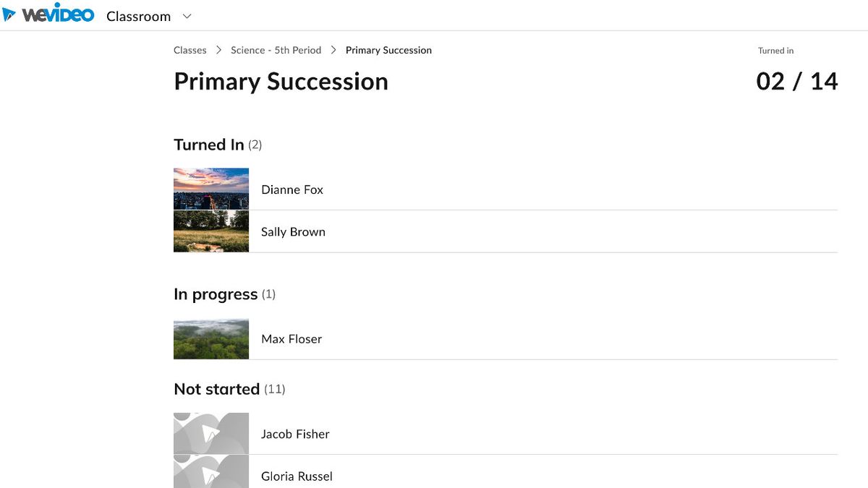Click Max Floser's project thumbnail
Viewport: 868px width, 488px height.
tap(210, 338)
